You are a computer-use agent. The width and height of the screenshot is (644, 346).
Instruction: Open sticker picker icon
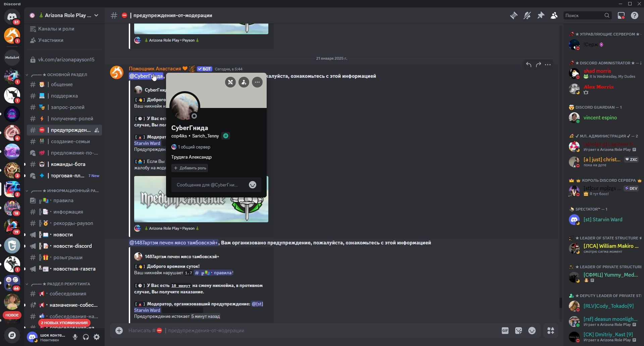(519, 331)
